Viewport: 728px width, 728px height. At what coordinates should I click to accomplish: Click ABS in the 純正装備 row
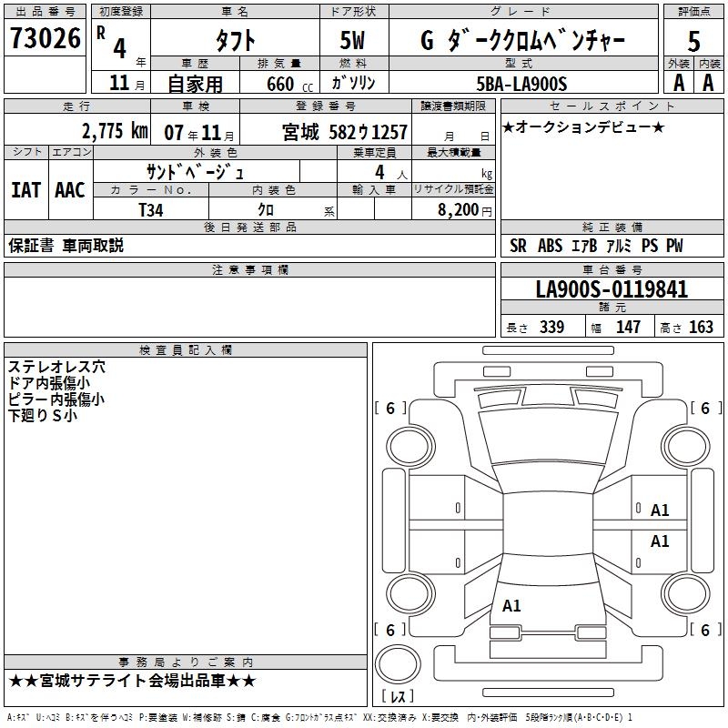pyautogui.click(x=551, y=246)
